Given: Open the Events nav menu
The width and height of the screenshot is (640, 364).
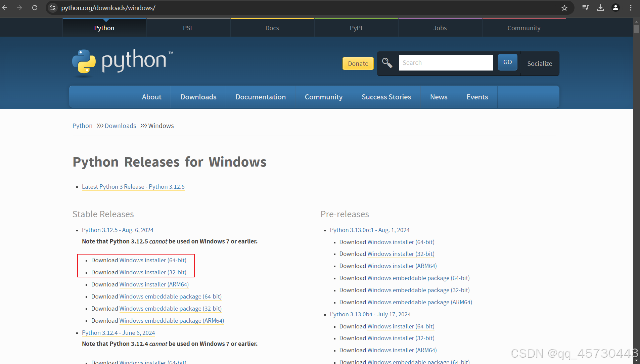Looking at the screenshot, I should pos(477,97).
